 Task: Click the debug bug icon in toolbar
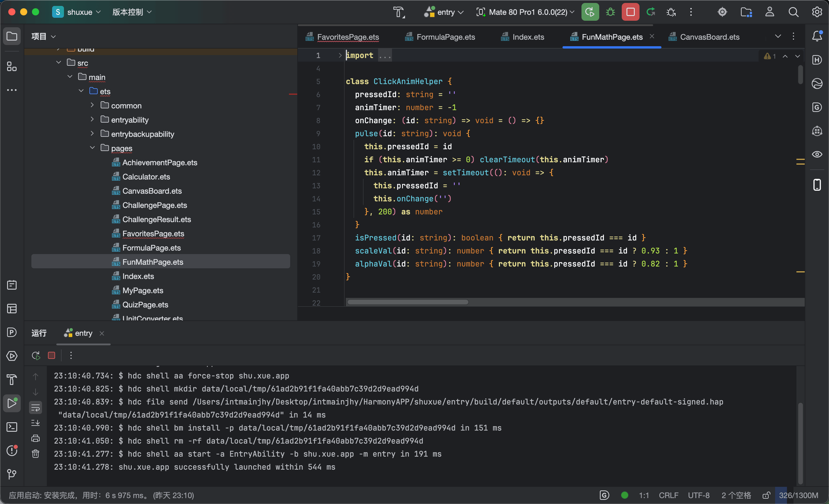(x=610, y=12)
